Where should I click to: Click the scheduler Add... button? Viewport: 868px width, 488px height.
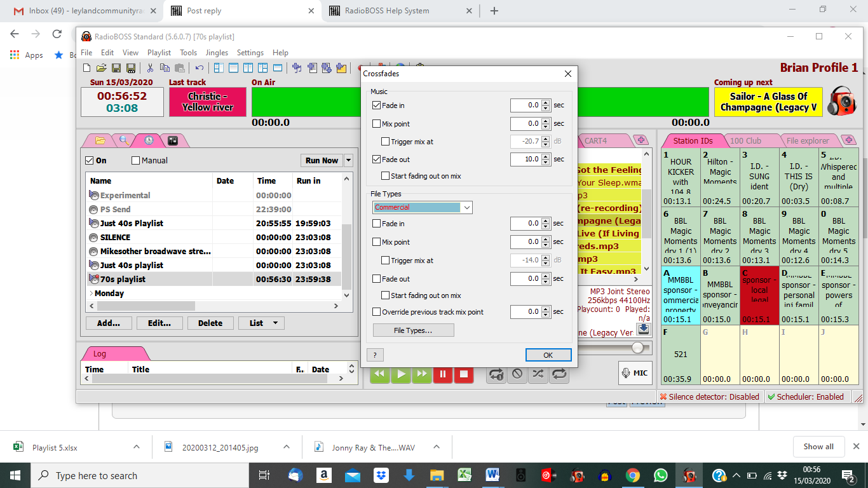pyautogui.click(x=109, y=323)
